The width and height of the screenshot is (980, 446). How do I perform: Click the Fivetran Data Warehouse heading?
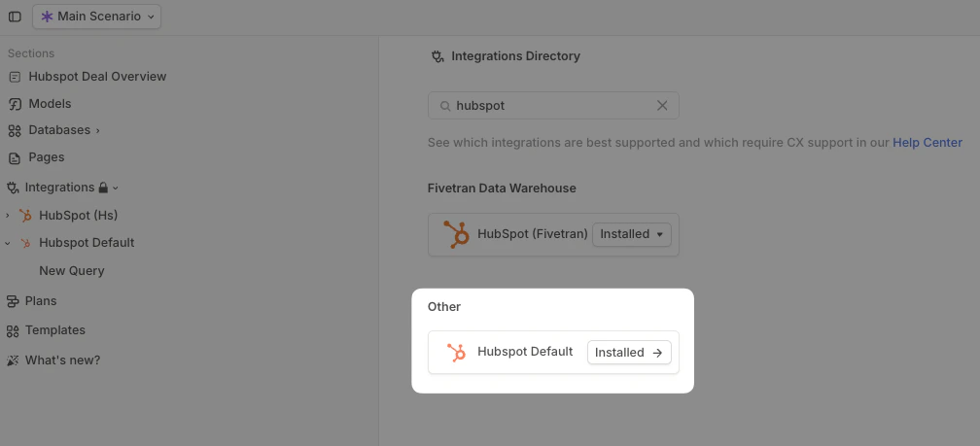[502, 189]
